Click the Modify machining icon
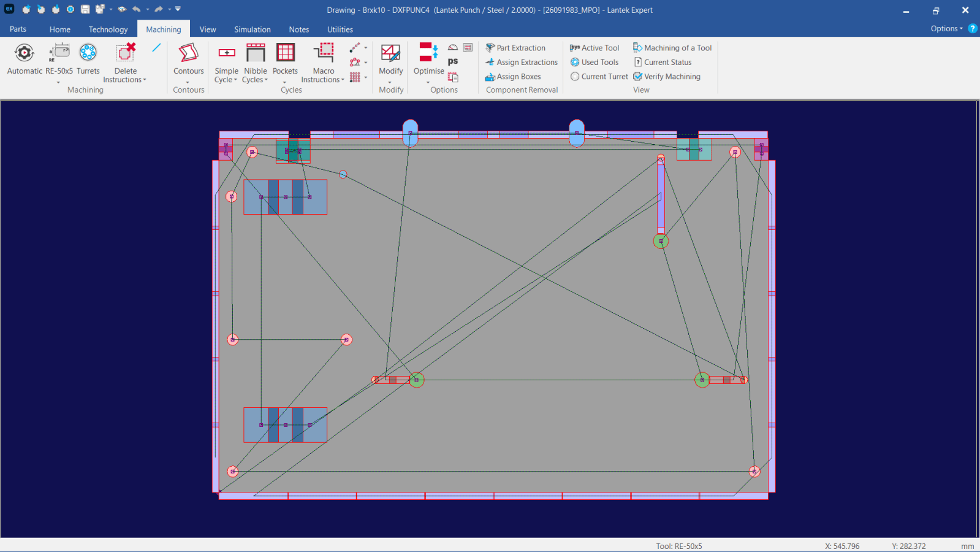 coord(390,54)
